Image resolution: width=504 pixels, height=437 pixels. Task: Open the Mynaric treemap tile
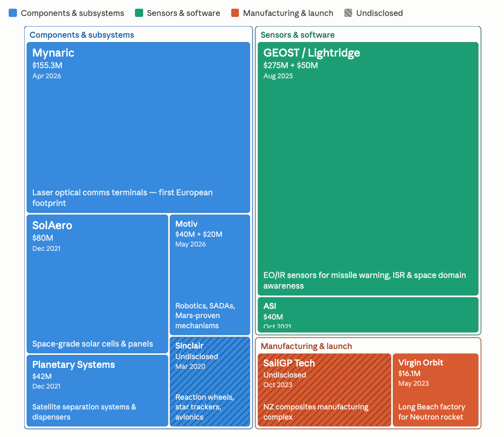pos(138,127)
